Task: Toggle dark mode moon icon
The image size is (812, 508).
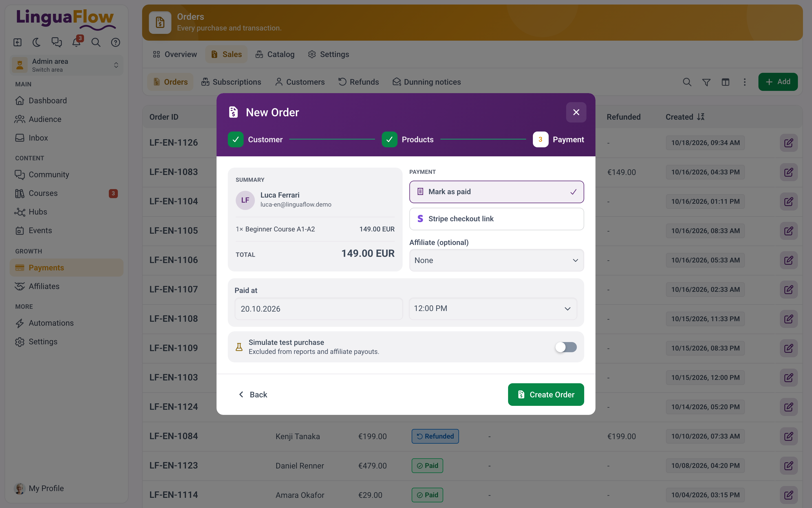Action: click(37, 42)
